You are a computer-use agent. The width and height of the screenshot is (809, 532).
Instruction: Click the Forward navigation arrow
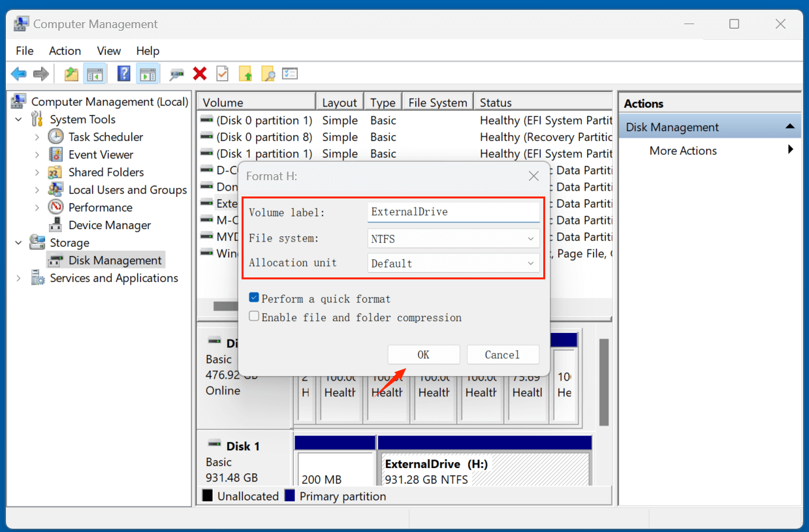(40, 73)
